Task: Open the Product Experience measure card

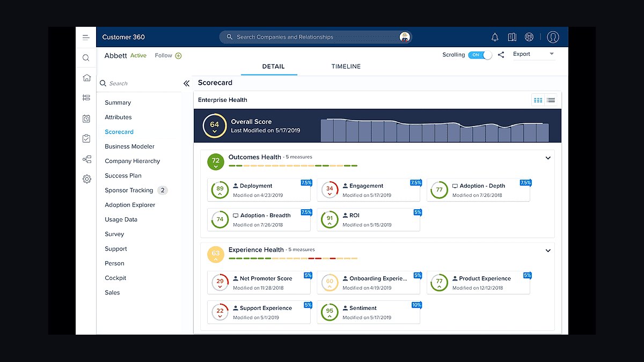Action: 478,283
